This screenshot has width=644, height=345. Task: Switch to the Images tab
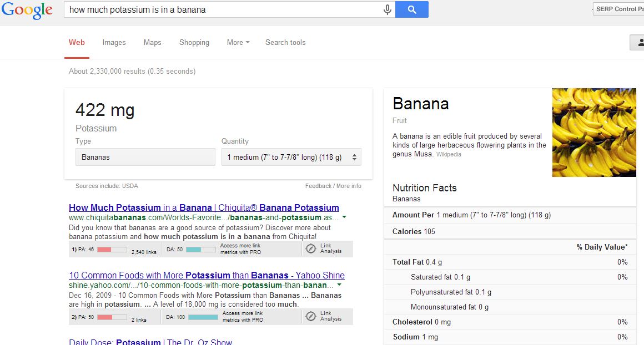114,42
